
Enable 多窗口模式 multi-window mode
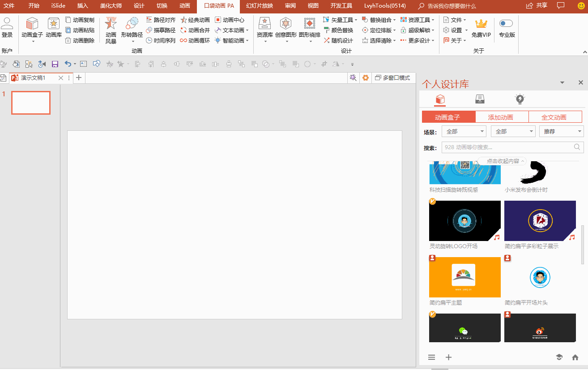coord(392,78)
